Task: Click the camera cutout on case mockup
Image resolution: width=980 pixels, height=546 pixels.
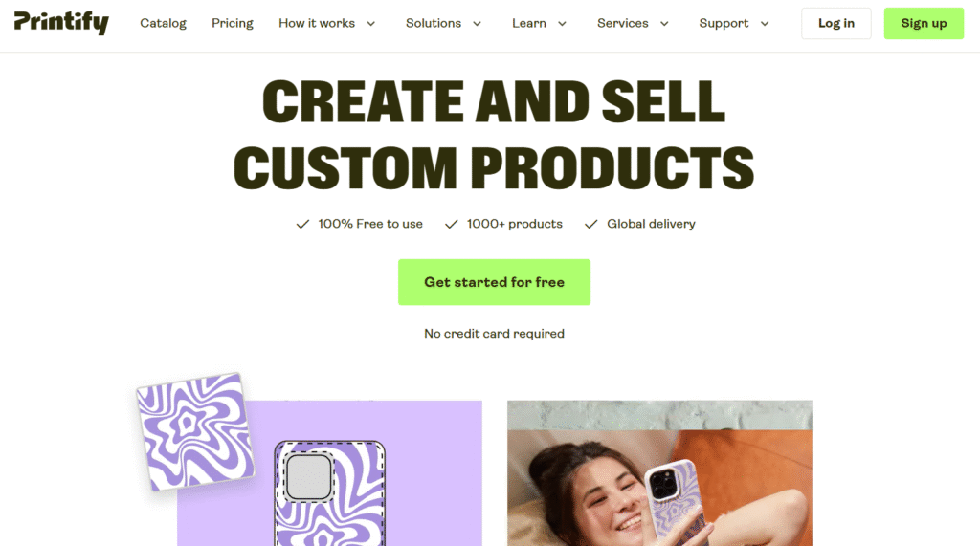Action: 309,476
